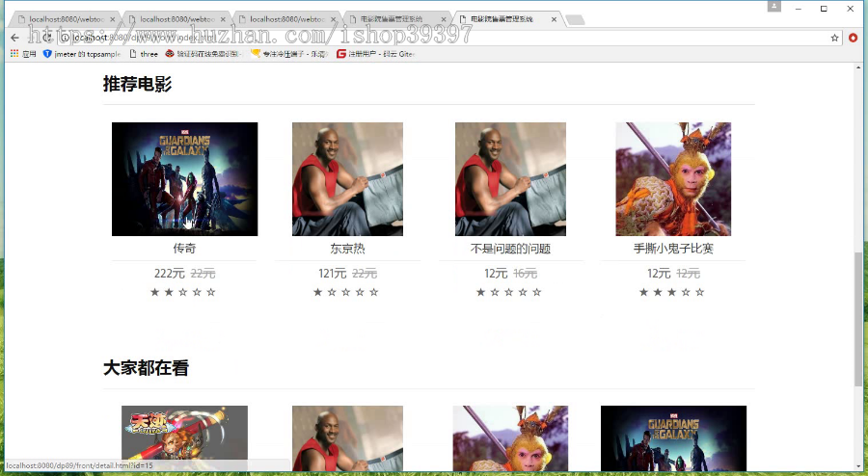Click the scrollbar down arrow

858,466
